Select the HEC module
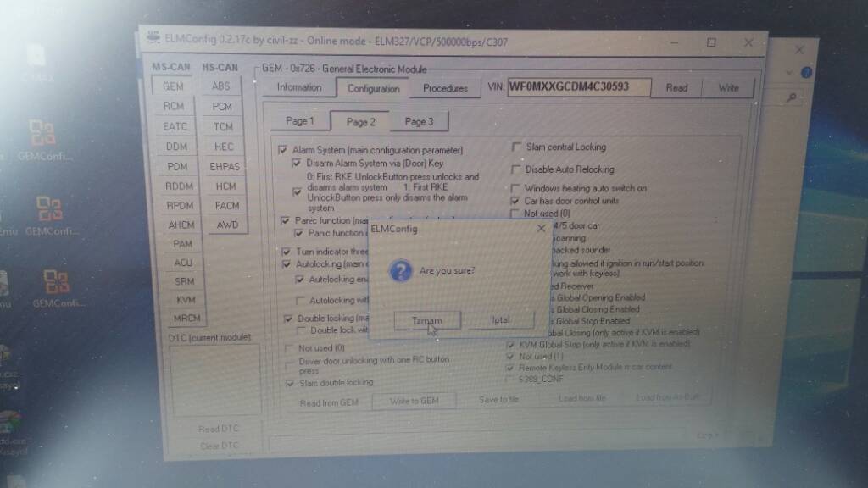 [x=224, y=147]
